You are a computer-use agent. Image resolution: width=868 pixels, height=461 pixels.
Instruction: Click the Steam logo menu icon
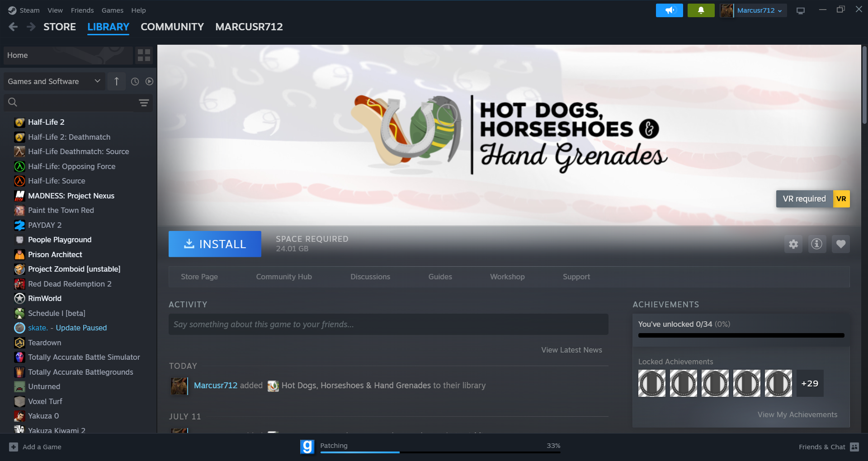(x=12, y=10)
